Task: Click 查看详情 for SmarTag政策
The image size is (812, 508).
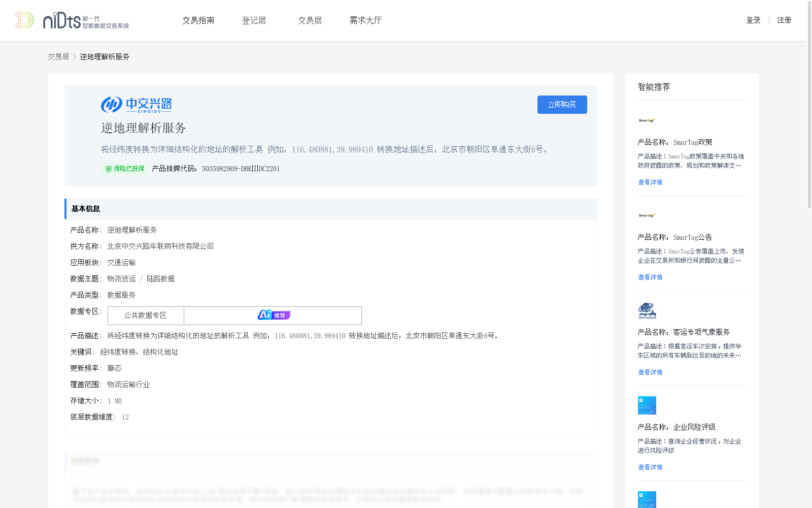Action: (650, 182)
